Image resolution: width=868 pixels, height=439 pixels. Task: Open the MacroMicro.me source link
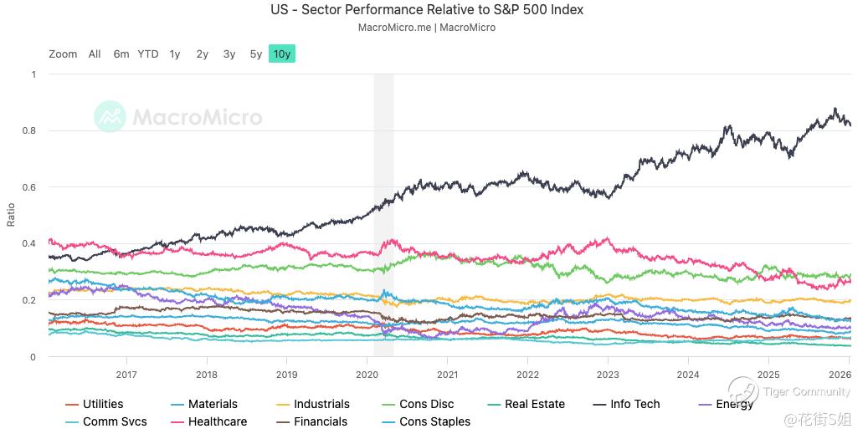[x=394, y=28]
